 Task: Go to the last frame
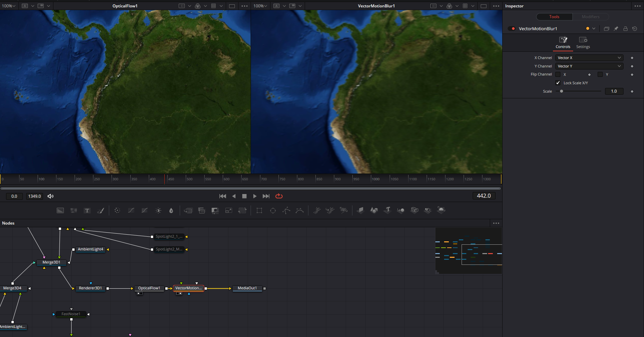click(x=266, y=196)
